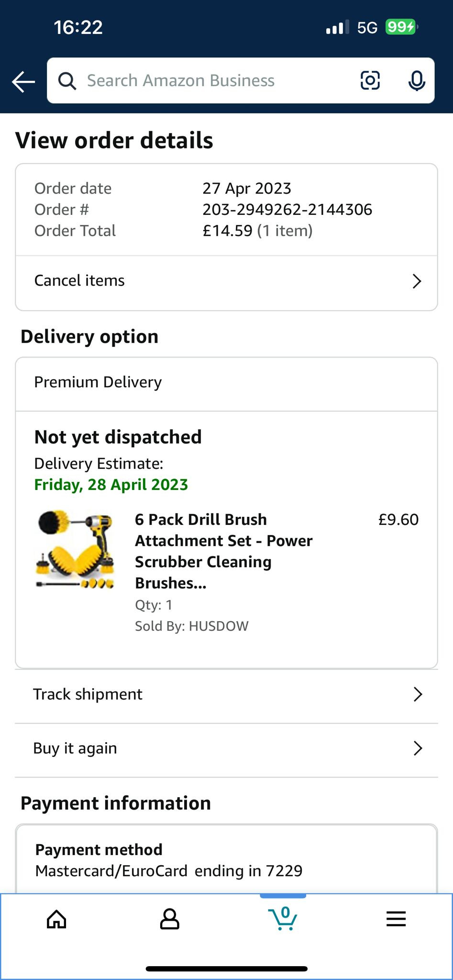Screen dimensions: 453x980
Task: Tap the microphone voice search icon
Action: tap(417, 80)
